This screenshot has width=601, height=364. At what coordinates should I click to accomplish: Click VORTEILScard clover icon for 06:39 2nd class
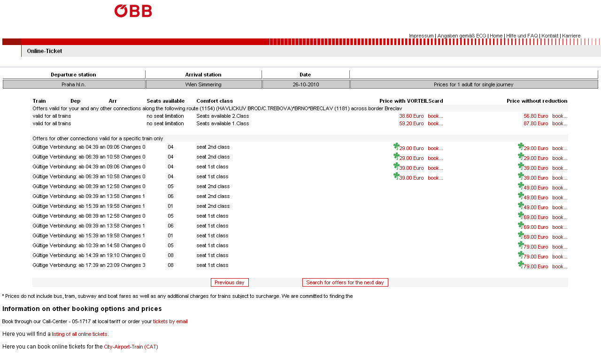(396, 156)
